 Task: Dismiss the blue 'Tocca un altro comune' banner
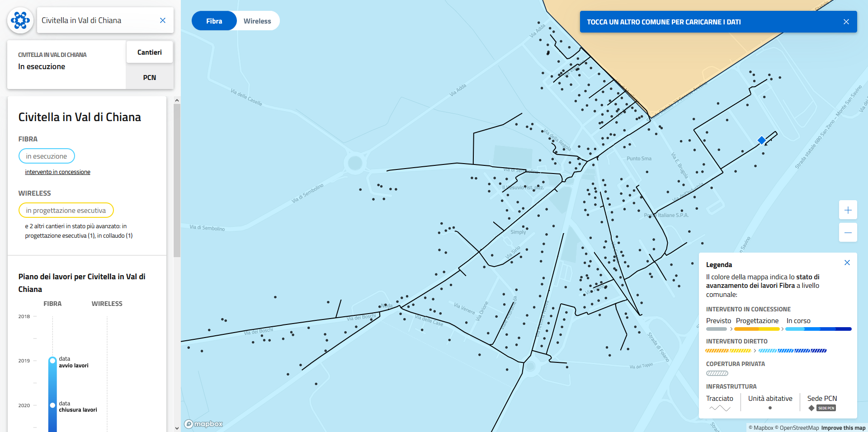[846, 22]
